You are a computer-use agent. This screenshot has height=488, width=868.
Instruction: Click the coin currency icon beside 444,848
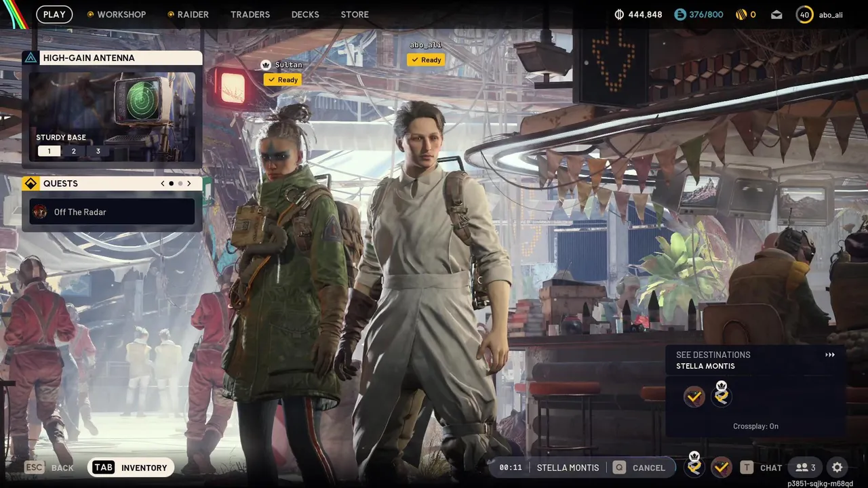tap(618, 14)
